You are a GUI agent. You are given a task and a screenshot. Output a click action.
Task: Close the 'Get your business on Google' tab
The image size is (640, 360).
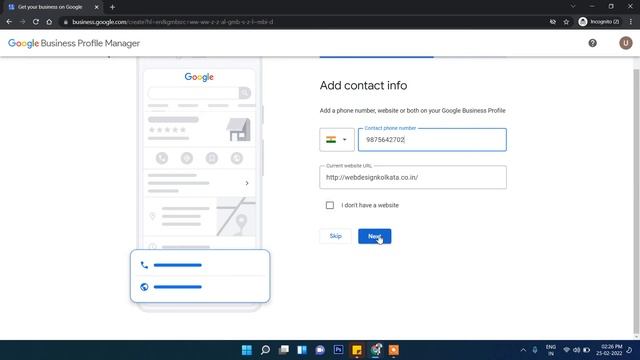(96, 7)
